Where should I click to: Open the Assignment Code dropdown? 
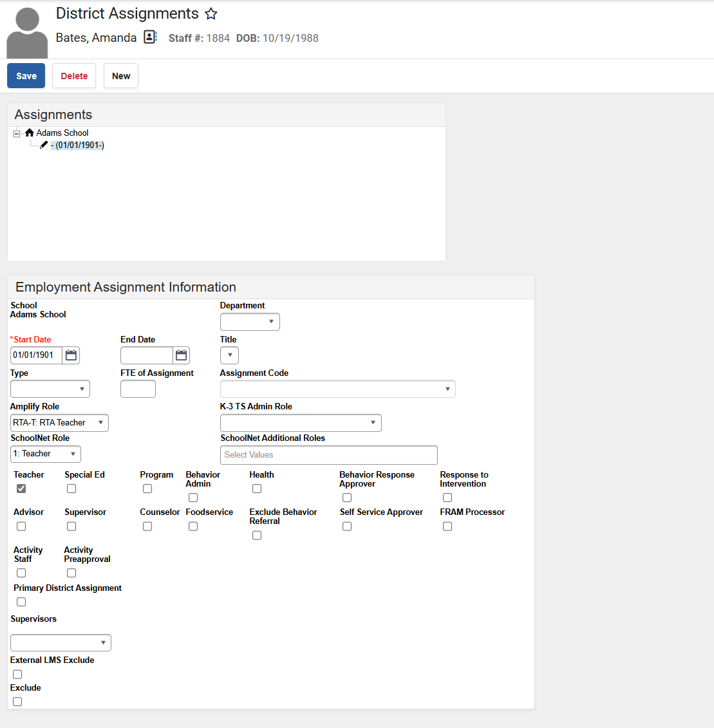tap(338, 389)
